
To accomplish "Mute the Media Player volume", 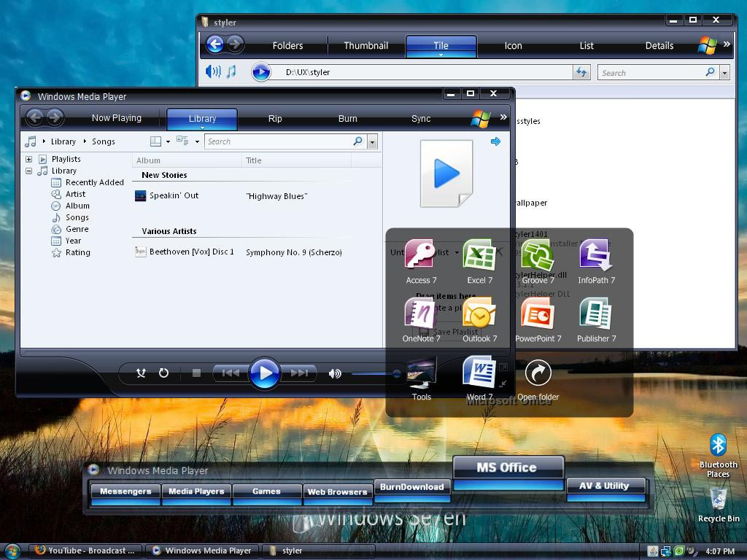I will click(x=335, y=374).
